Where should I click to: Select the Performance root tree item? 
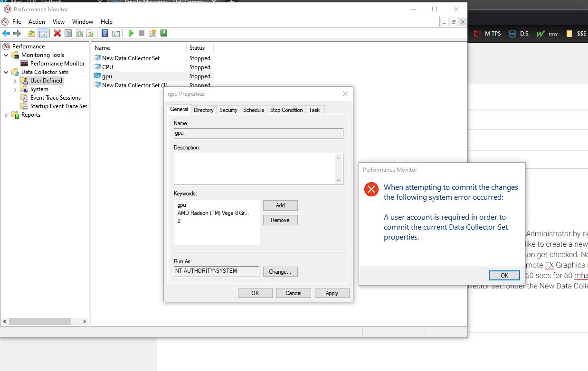pos(28,46)
